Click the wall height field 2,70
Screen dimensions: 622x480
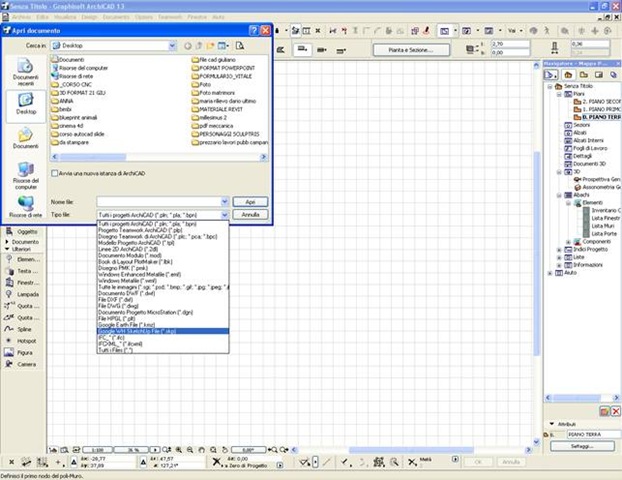pos(510,44)
